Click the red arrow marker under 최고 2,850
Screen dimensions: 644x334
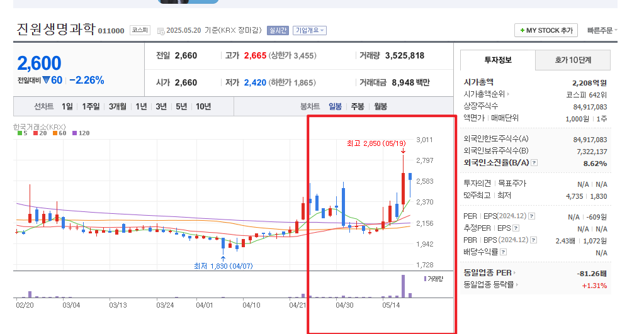tap(404, 151)
